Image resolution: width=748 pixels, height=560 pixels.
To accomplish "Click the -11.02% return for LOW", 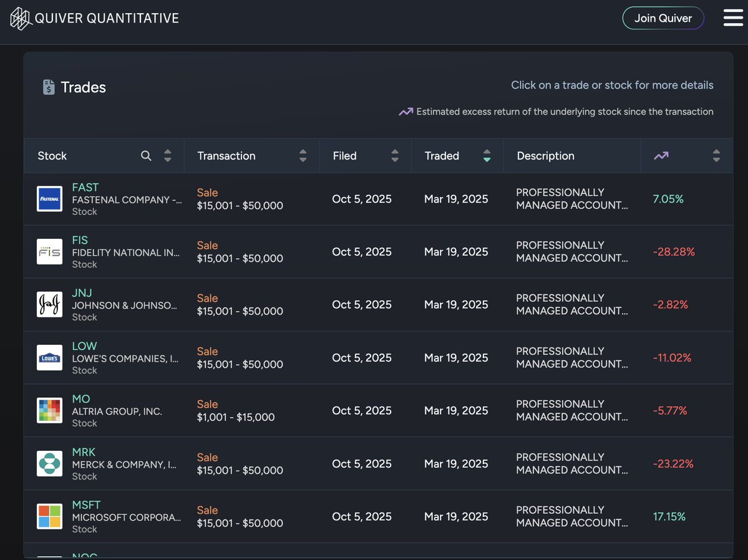I will point(672,358).
